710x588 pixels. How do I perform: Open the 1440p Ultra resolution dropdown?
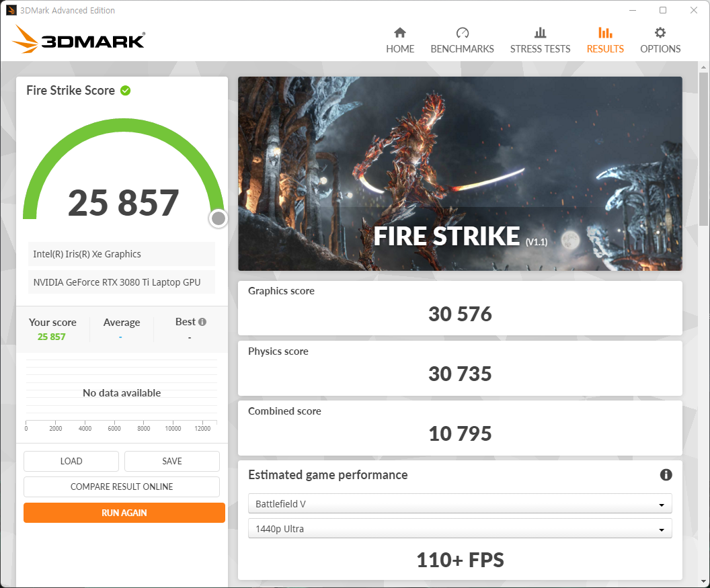(x=460, y=529)
